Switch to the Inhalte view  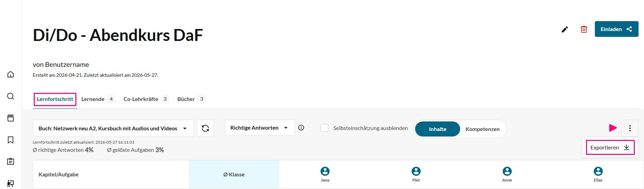(438, 129)
